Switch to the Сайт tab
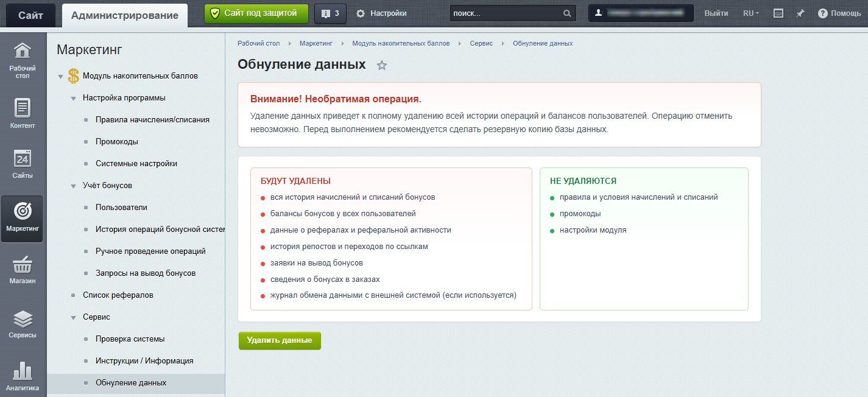The image size is (868, 397). pyautogui.click(x=30, y=16)
